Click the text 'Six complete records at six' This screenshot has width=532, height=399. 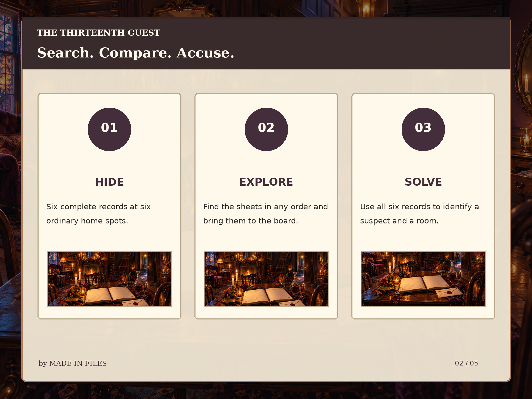pyautogui.click(x=98, y=207)
